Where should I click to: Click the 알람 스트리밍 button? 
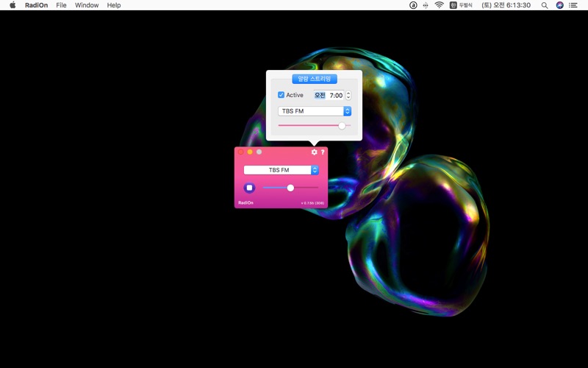[x=315, y=79]
